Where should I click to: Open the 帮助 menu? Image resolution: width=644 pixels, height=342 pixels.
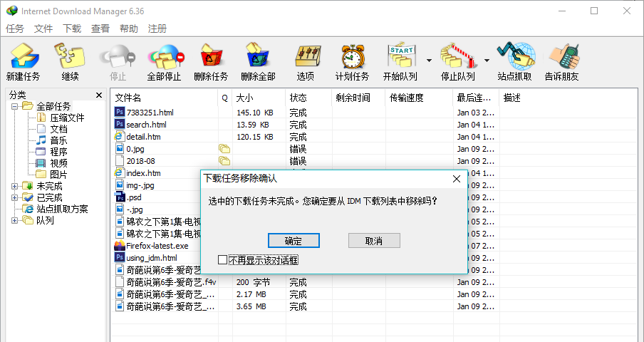[128, 28]
